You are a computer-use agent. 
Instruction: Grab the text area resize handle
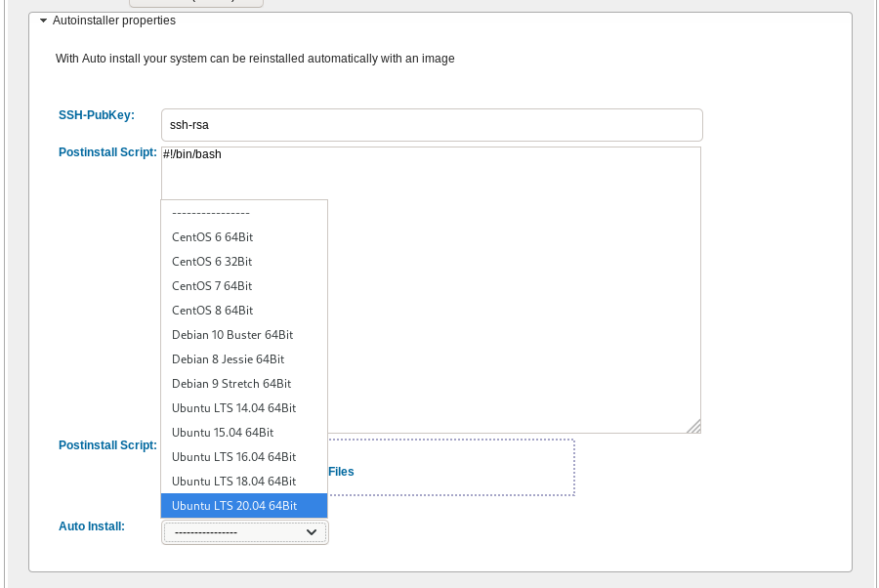click(x=694, y=427)
